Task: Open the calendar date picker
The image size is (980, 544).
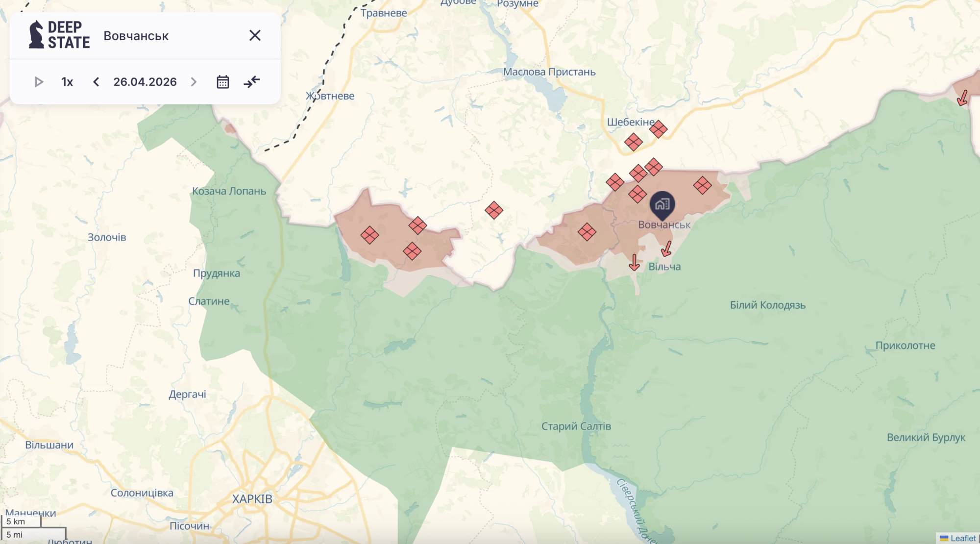Action: click(x=223, y=82)
